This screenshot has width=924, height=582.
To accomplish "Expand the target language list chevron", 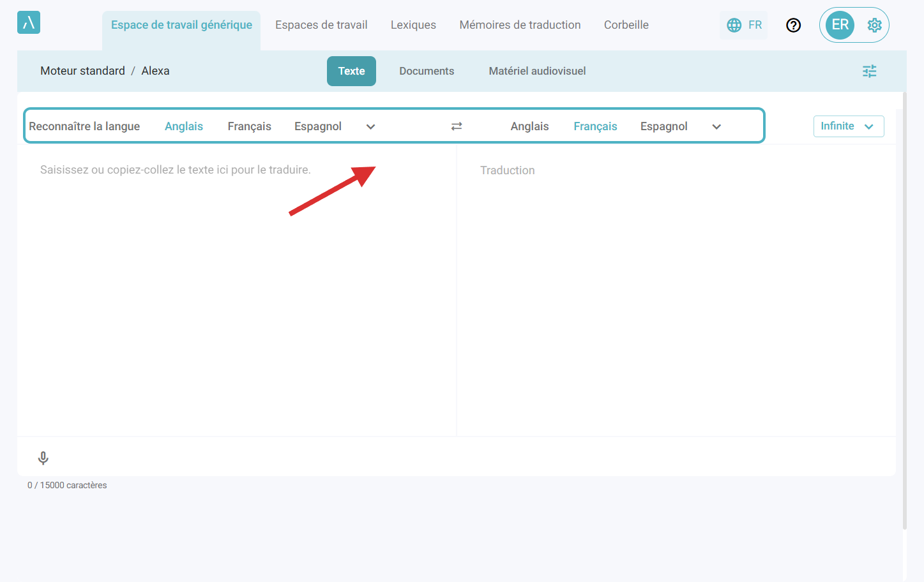I will click(x=716, y=126).
